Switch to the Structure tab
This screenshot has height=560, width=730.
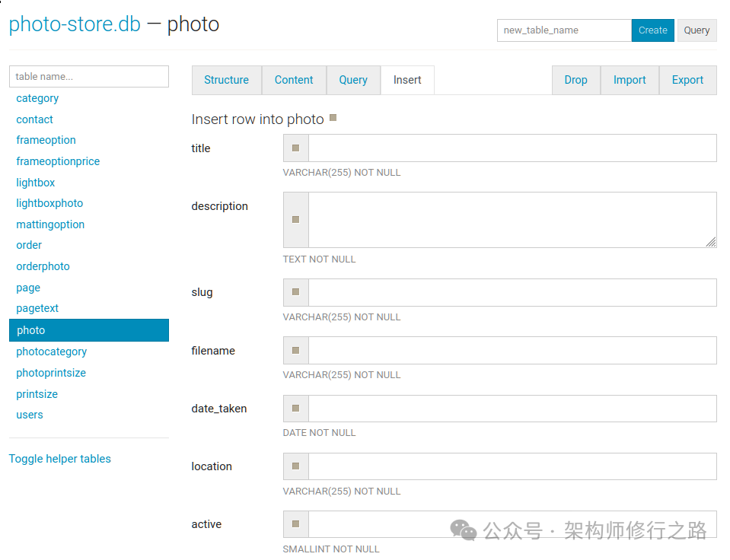(x=226, y=80)
